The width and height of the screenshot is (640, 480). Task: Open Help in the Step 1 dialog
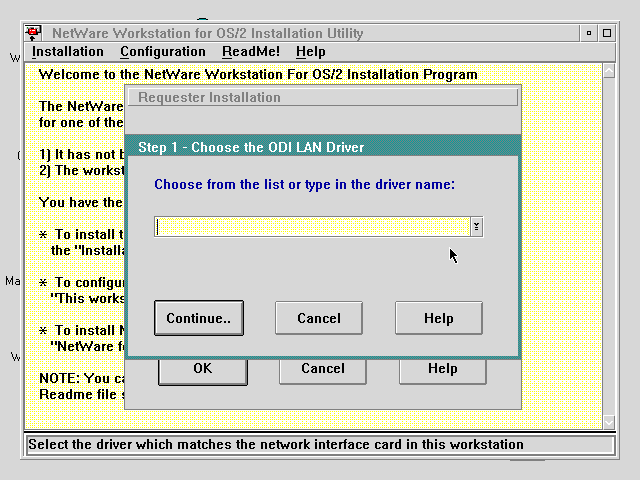pyautogui.click(x=439, y=318)
